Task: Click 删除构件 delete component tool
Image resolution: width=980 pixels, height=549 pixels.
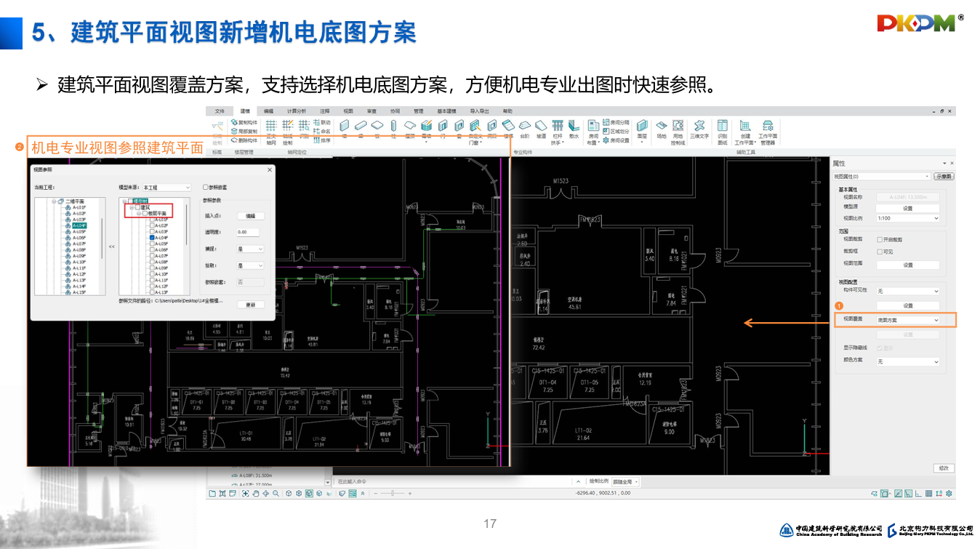Action: click(x=244, y=140)
